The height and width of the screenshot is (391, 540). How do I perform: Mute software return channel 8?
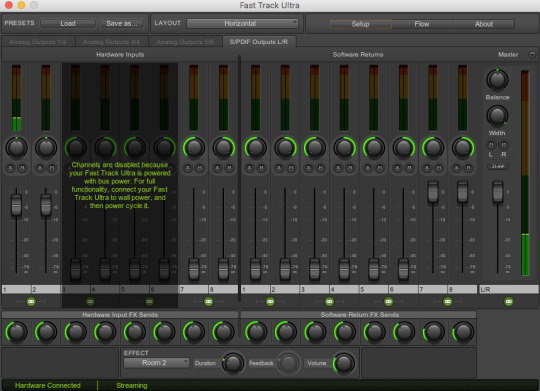point(469,168)
